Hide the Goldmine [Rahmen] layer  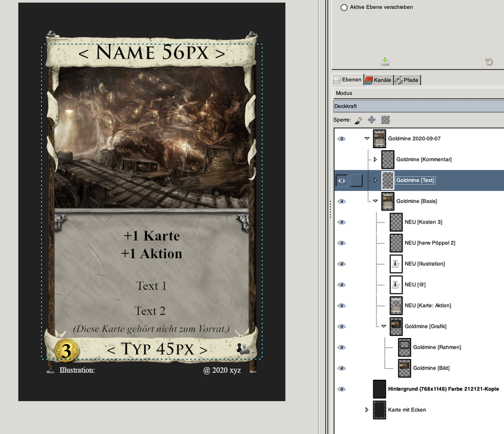(342, 348)
